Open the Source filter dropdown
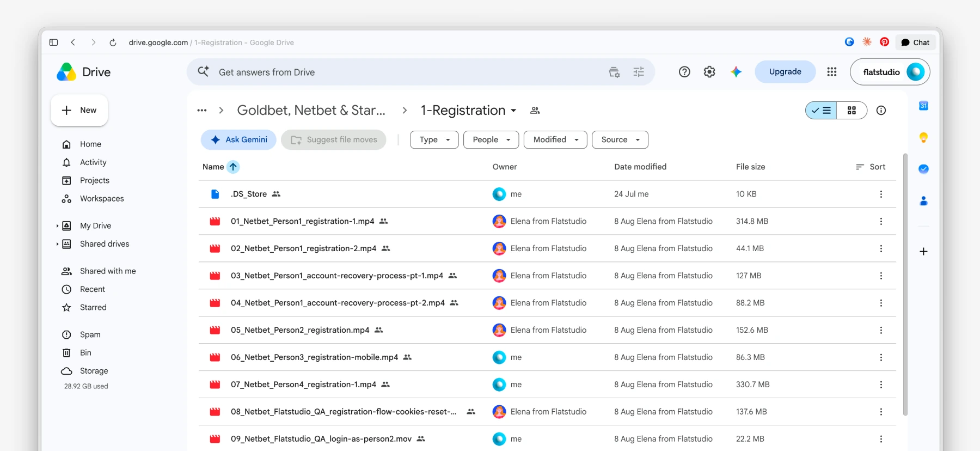 tap(620, 140)
